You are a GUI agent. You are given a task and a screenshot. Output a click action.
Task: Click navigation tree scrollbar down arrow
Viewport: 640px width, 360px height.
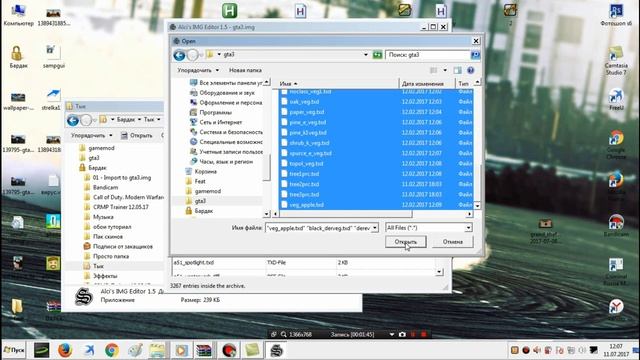click(266, 214)
